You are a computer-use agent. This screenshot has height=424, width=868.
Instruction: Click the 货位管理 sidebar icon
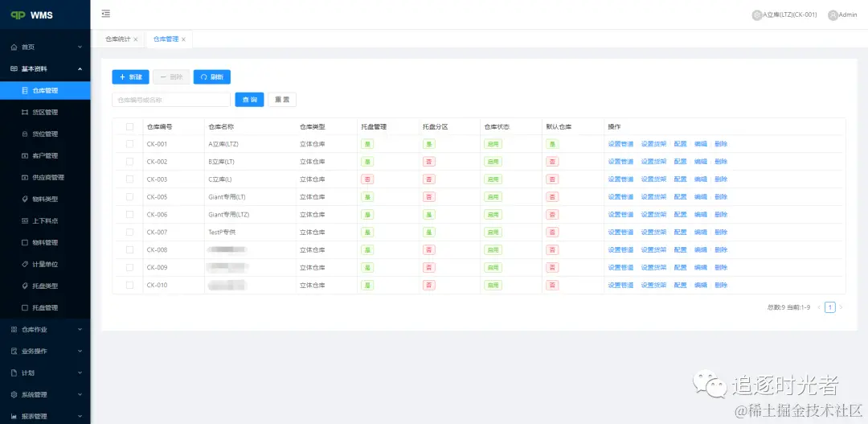coord(25,134)
